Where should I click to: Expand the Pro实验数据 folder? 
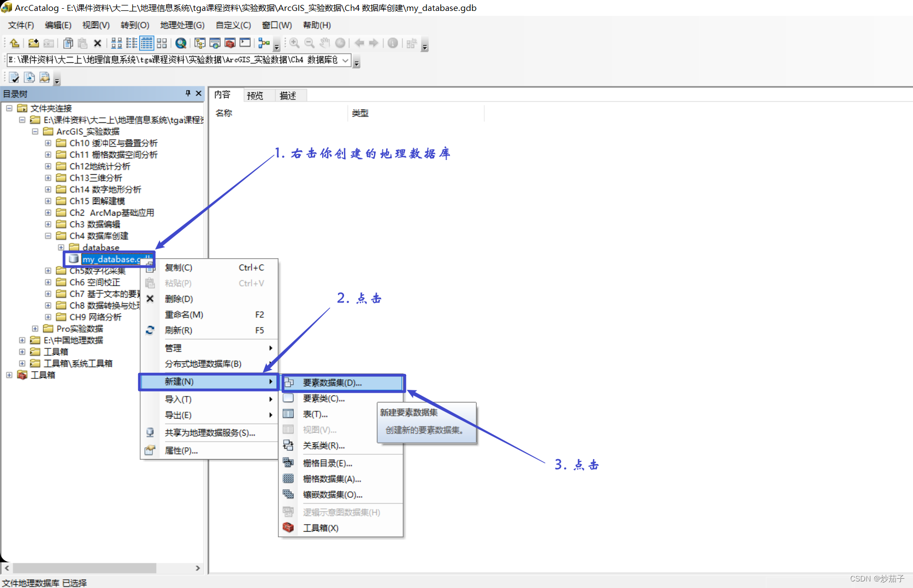(x=35, y=329)
